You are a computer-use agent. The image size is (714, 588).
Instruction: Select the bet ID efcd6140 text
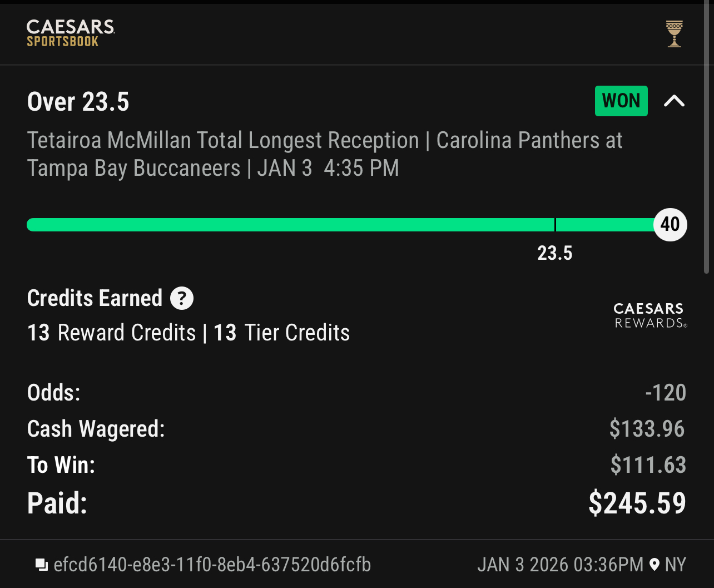[212, 565]
